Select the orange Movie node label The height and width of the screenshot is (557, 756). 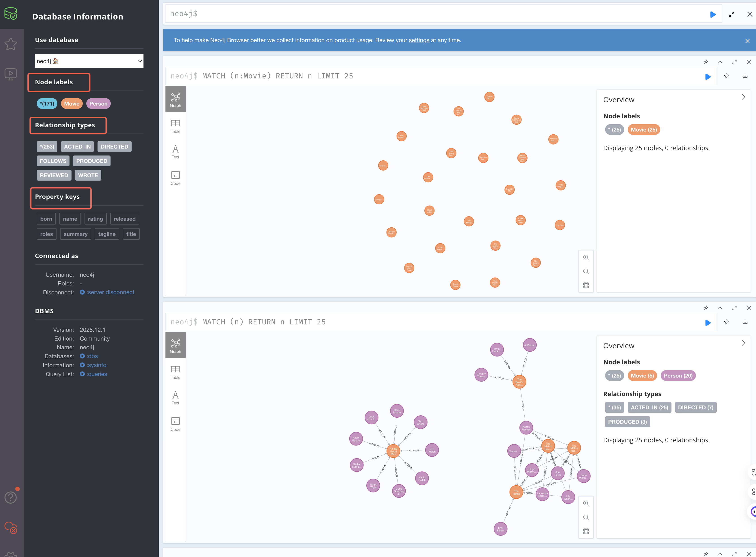pyautogui.click(x=72, y=104)
